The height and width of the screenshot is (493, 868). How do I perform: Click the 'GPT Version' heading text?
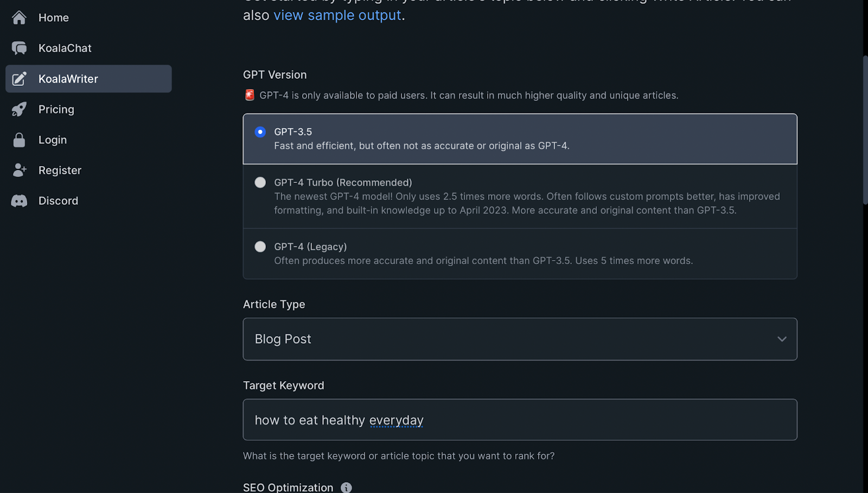click(x=275, y=75)
